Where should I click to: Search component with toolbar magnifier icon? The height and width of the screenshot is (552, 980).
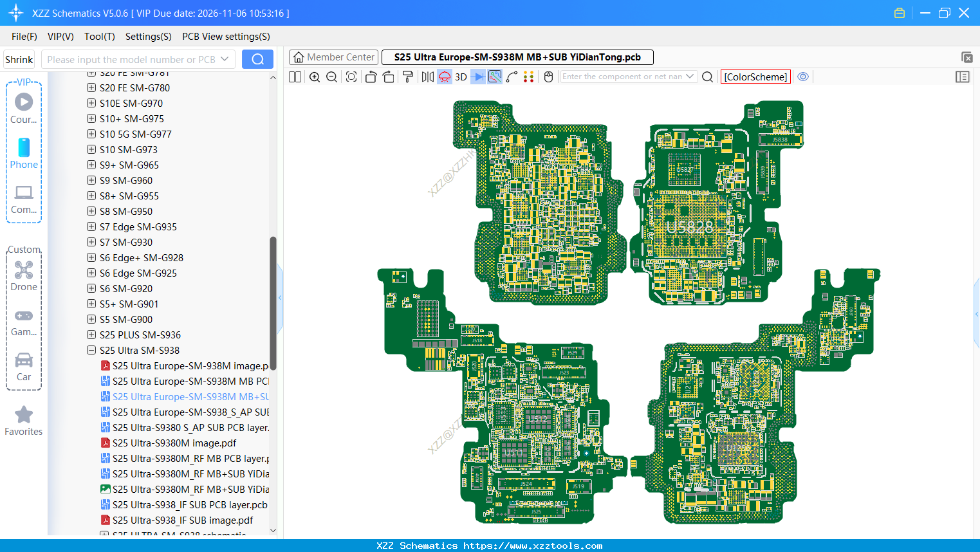(x=707, y=77)
